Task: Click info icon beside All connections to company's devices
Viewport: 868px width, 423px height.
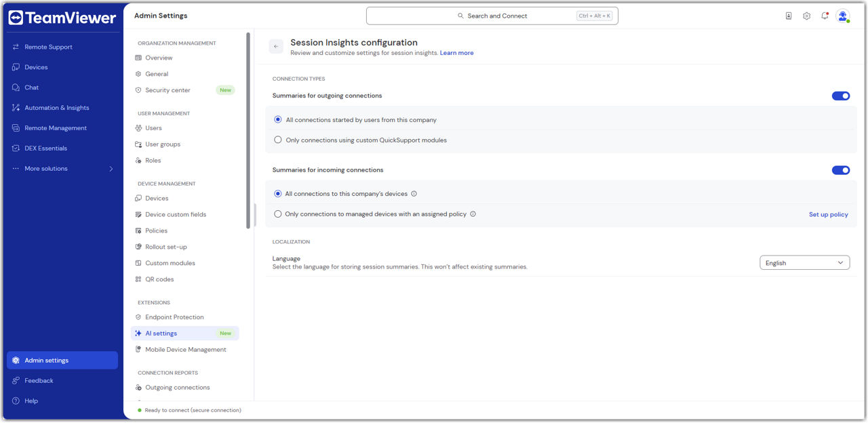Action: click(414, 194)
